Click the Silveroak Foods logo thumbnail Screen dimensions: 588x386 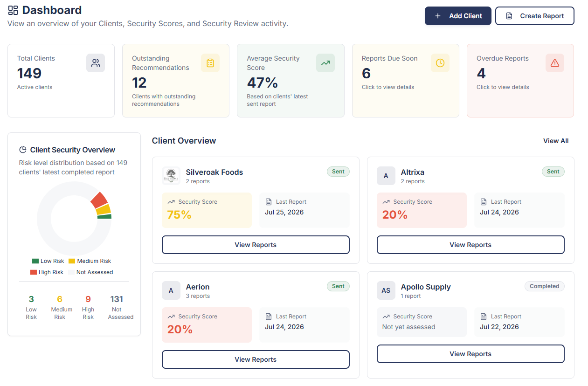[171, 176]
